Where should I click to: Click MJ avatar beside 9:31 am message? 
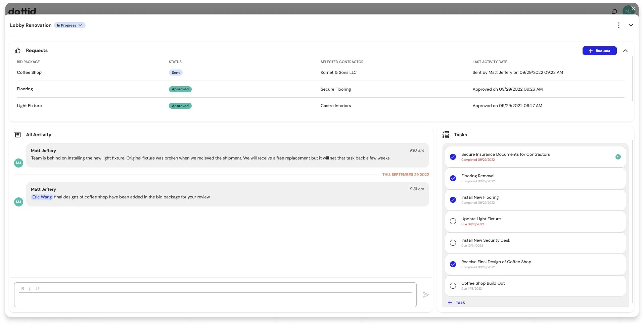18,202
